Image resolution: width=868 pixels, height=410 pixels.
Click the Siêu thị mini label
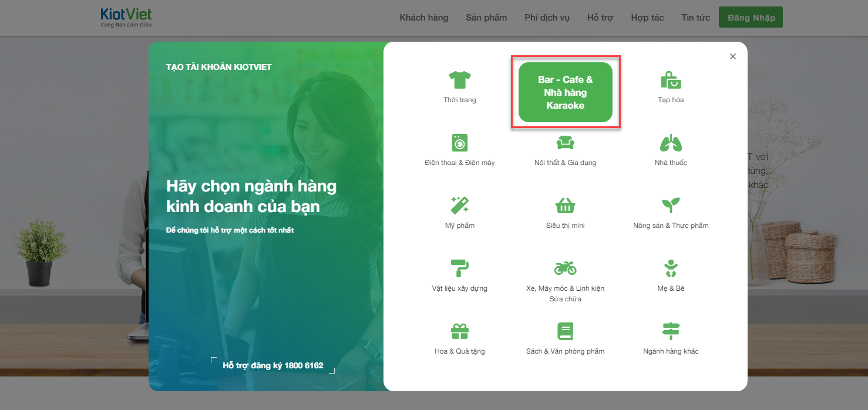coord(566,226)
